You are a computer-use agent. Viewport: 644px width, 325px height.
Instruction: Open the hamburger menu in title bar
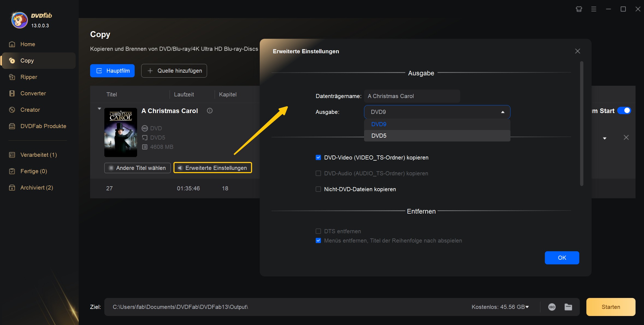(x=594, y=9)
